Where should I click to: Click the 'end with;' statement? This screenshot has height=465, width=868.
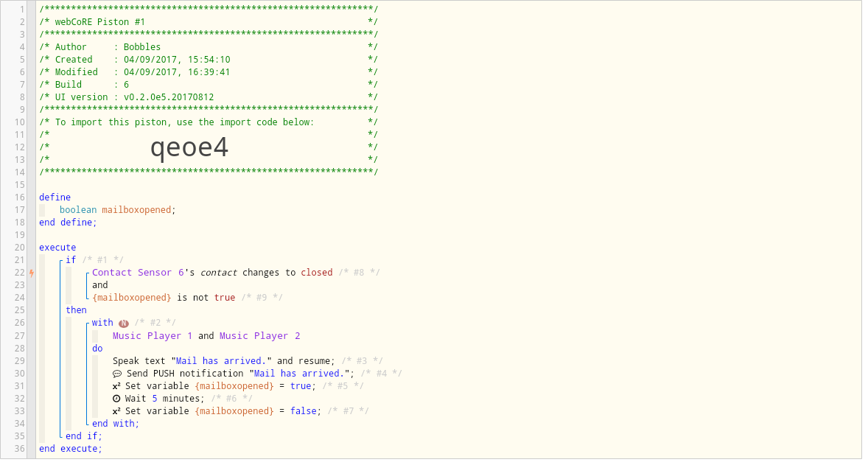[116, 424]
